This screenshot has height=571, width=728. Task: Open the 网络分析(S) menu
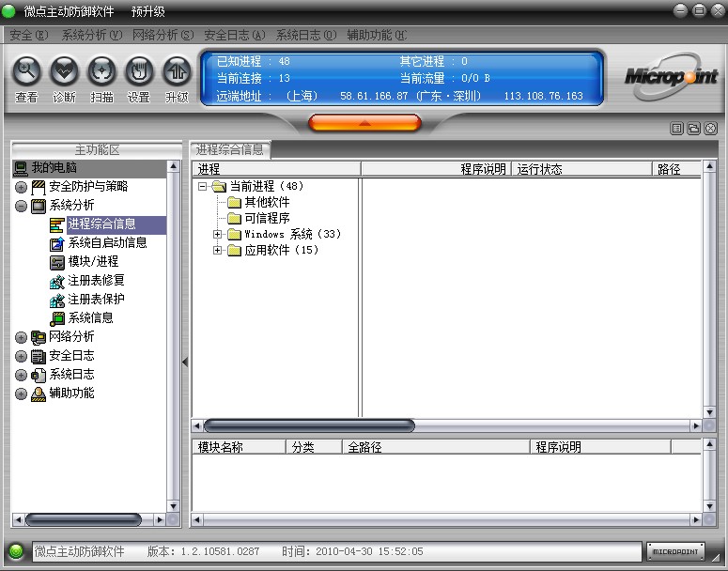163,35
